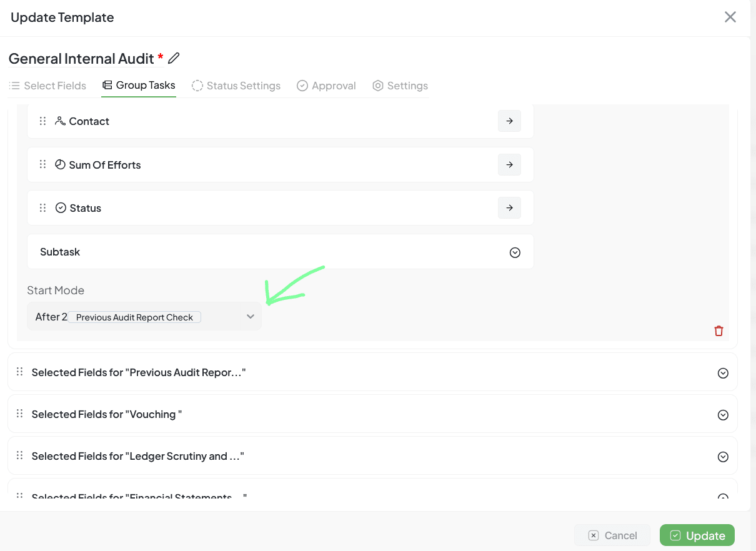Grab the drag handle beside Ledger Scrutiny group

coord(19,455)
